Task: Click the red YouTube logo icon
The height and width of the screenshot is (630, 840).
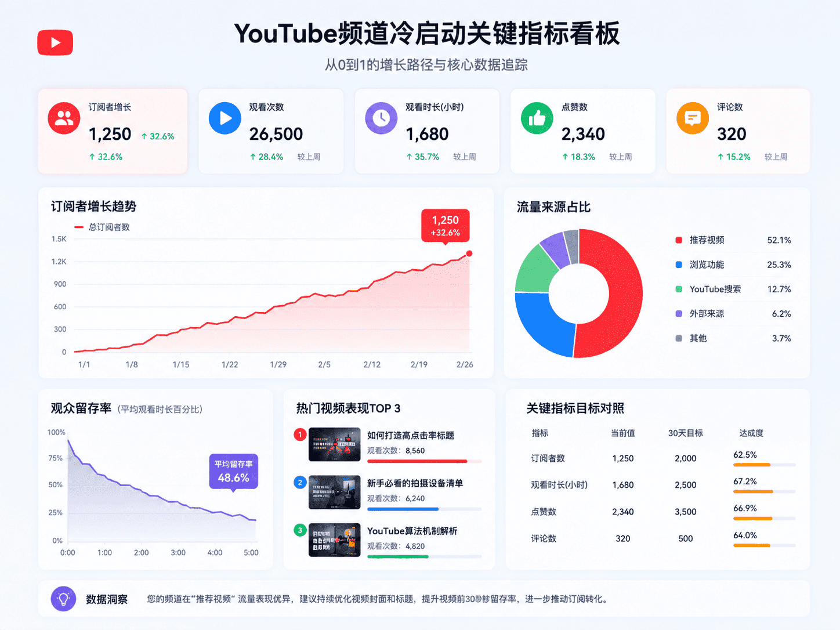Action: 55,42
